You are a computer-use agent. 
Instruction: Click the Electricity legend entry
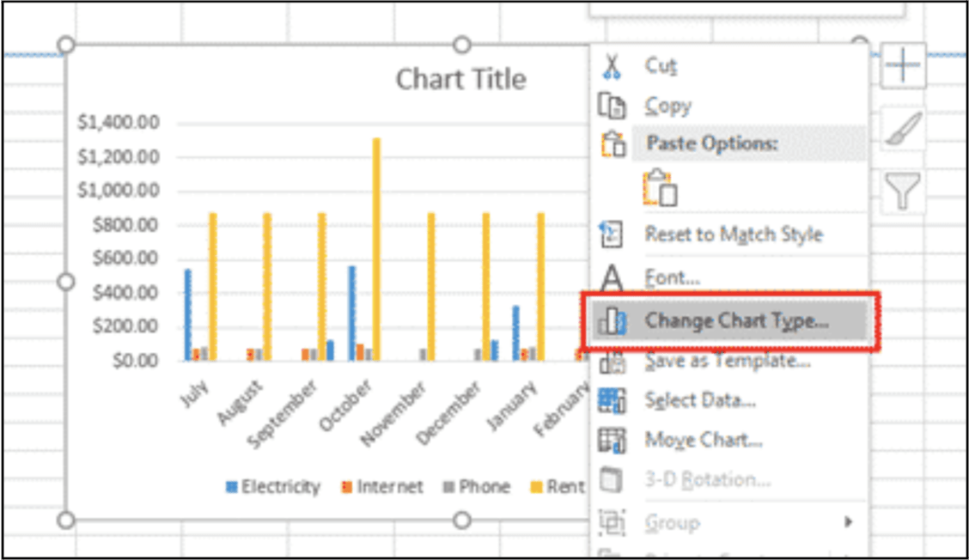273,487
